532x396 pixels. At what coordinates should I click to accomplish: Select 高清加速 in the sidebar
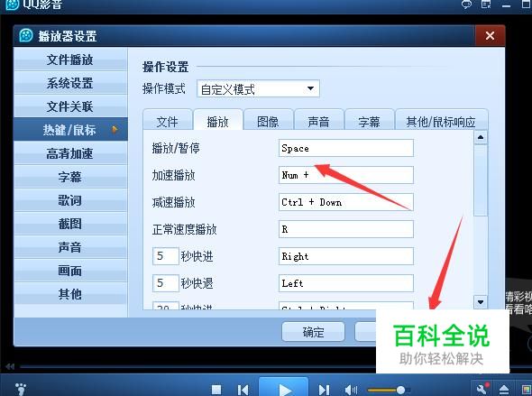point(70,153)
